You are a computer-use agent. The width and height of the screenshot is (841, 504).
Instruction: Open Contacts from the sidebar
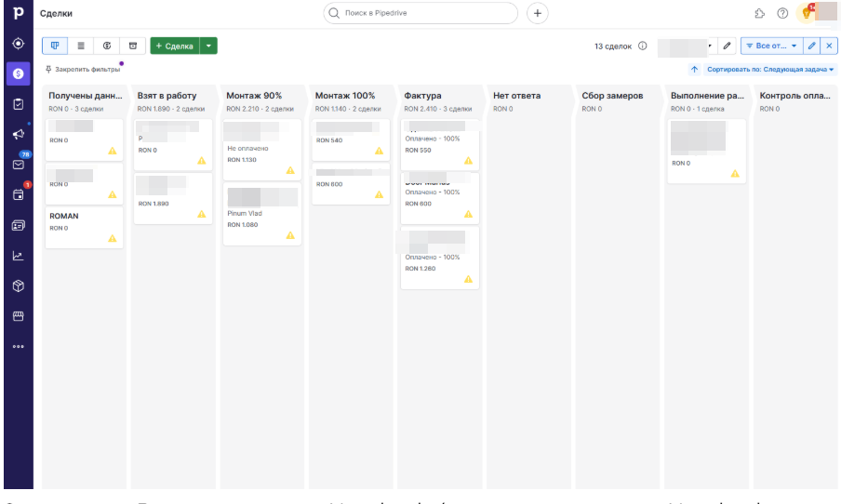18,225
